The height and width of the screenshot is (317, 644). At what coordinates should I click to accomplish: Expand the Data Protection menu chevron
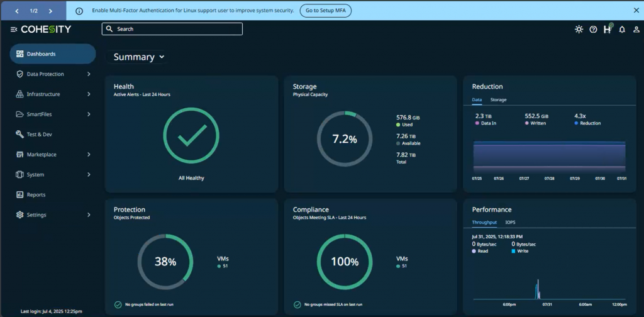[x=89, y=74]
